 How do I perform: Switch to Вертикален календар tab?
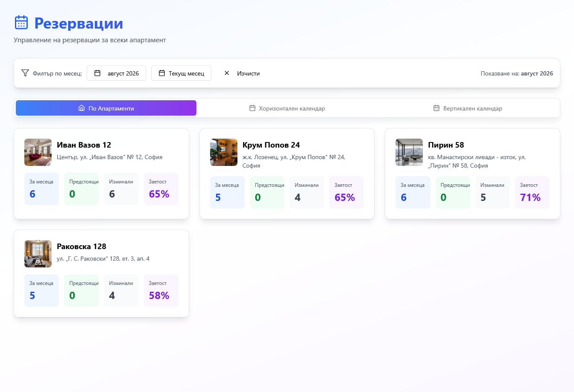pos(468,108)
